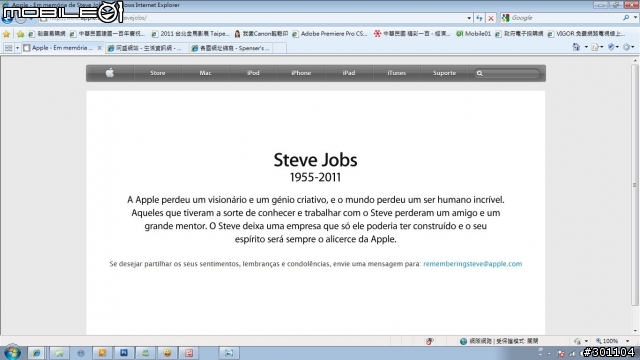Screen dimensions: 640x360
Task: Stop loading with the red X icon
Action: pos(491,18)
